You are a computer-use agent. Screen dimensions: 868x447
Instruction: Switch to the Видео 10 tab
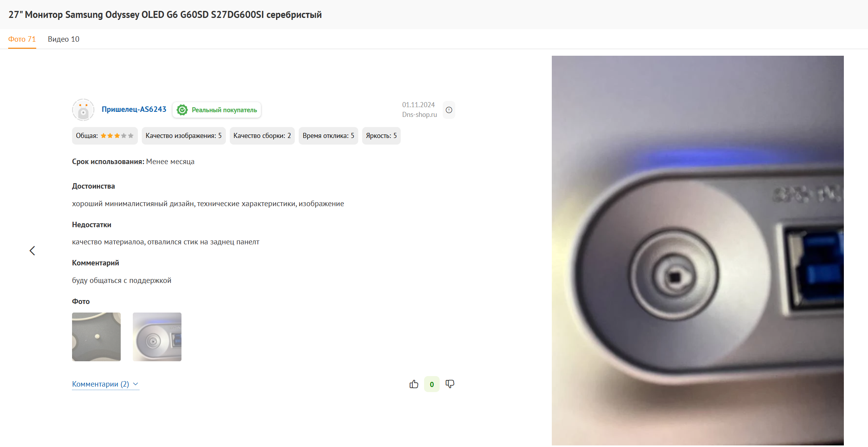point(63,39)
